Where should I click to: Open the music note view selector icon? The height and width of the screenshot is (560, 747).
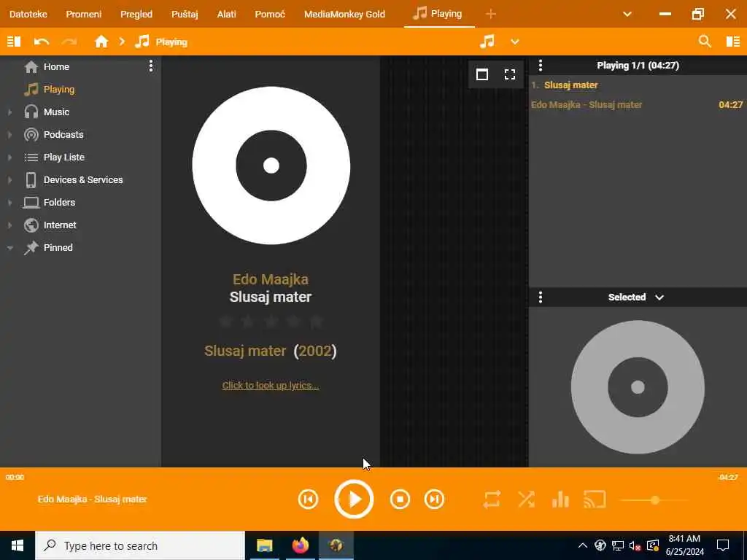[x=487, y=42]
